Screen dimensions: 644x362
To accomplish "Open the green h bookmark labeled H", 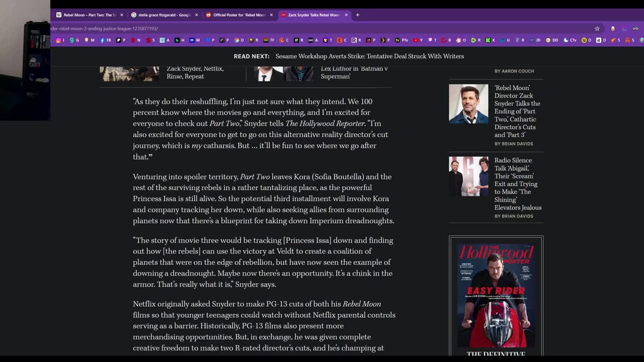I will (x=180, y=40).
